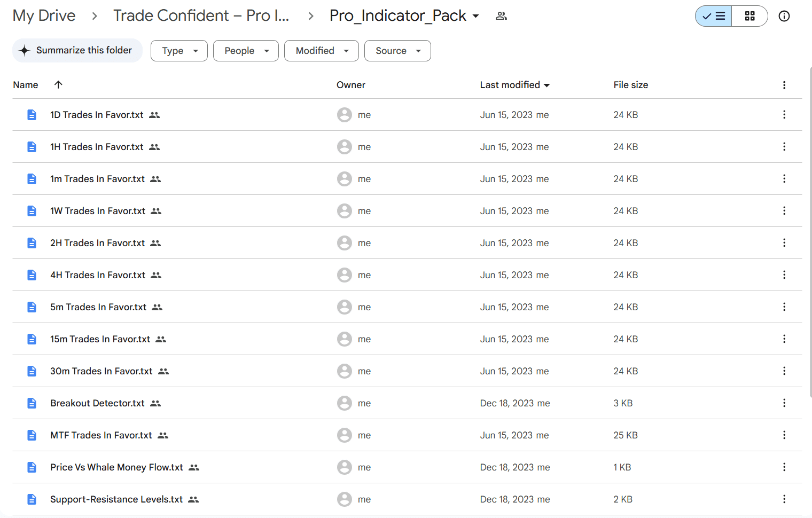Image resolution: width=812 pixels, height=518 pixels.
Task: Click Summarize this folder button
Action: click(77, 50)
